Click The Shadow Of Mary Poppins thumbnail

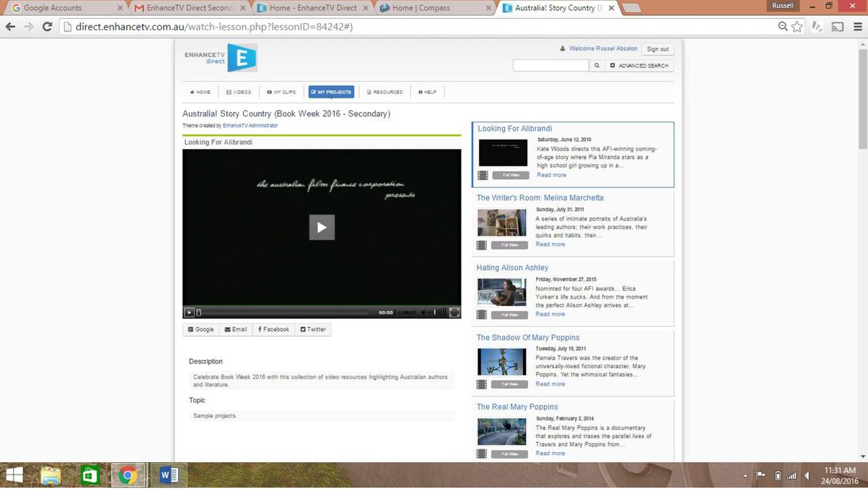(x=501, y=362)
